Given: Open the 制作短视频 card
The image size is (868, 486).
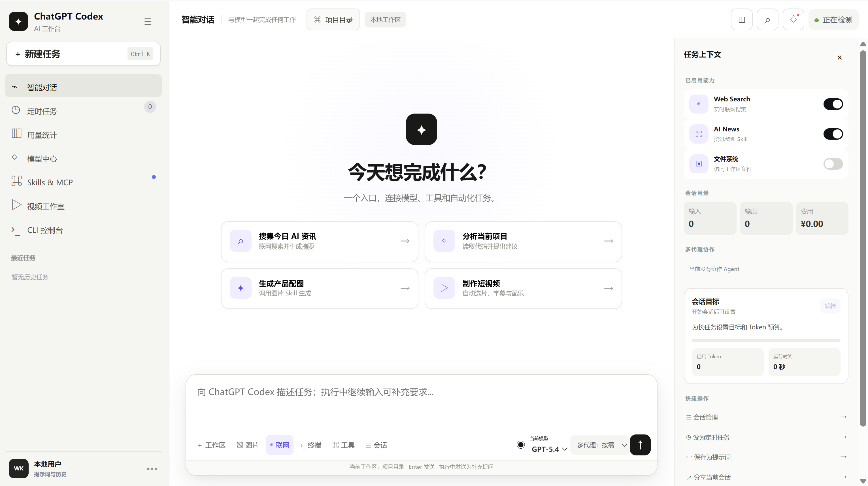Looking at the screenshot, I should [523, 288].
